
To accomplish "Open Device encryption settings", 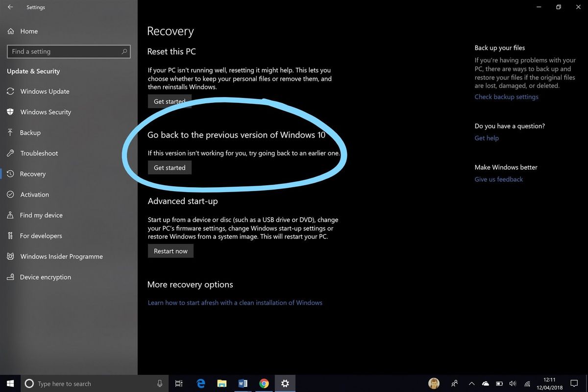I will click(45, 277).
